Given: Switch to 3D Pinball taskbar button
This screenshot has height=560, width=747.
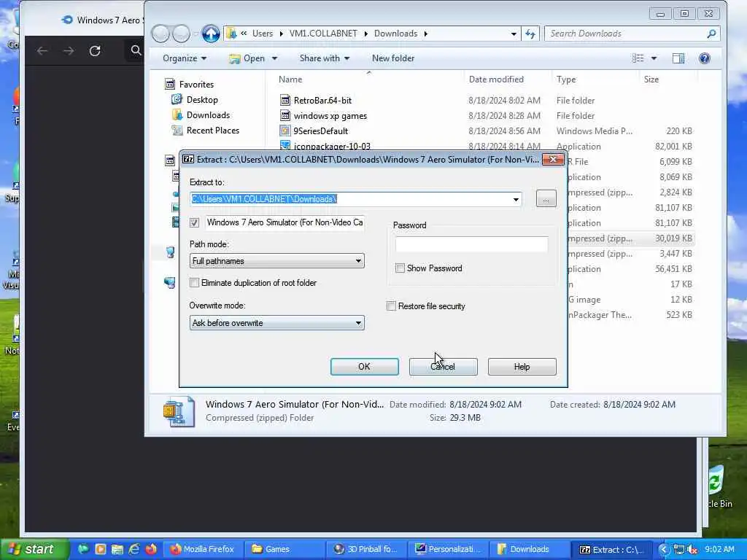Looking at the screenshot, I should coord(366,549).
